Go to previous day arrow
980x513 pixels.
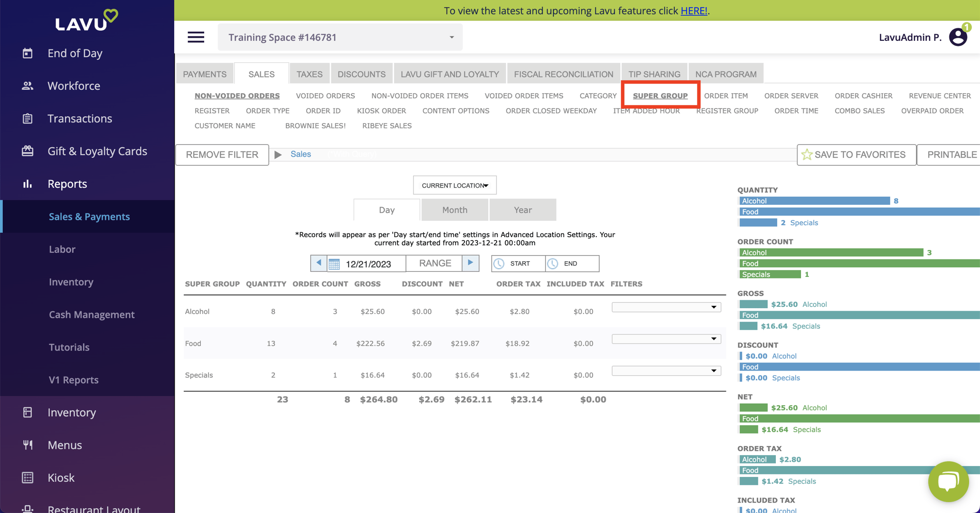tap(319, 263)
